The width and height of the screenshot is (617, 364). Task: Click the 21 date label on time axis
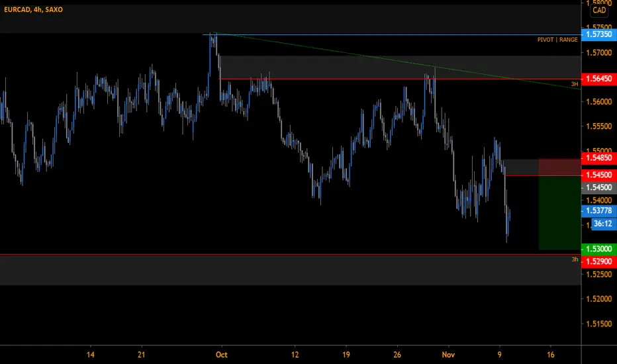(x=141, y=355)
